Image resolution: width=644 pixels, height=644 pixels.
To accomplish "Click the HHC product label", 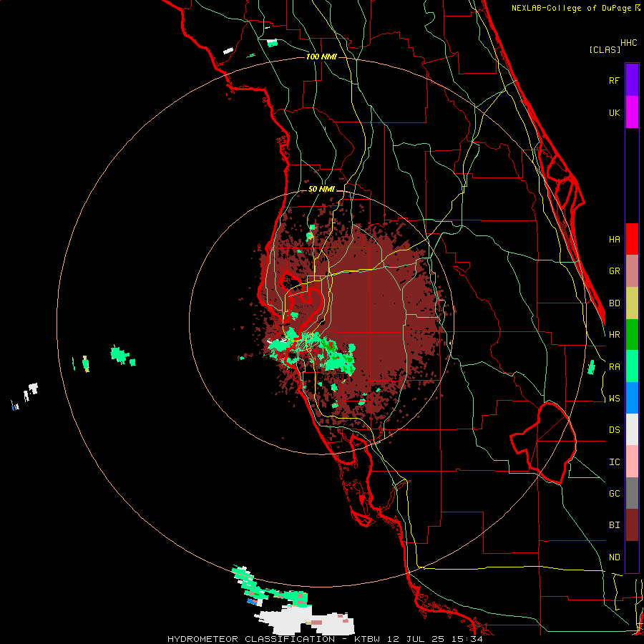I will (x=628, y=43).
